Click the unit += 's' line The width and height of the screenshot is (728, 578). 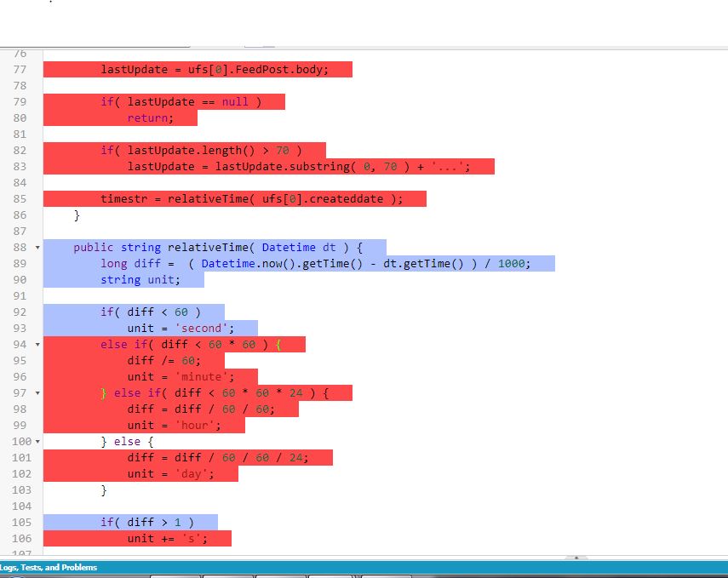coord(167,539)
